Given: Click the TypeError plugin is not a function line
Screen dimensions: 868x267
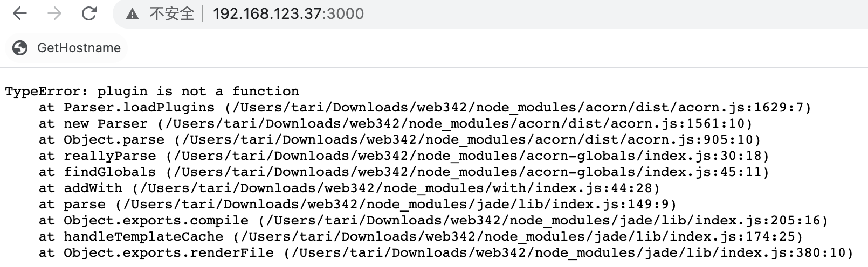Looking at the screenshot, I should click(152, 91).
